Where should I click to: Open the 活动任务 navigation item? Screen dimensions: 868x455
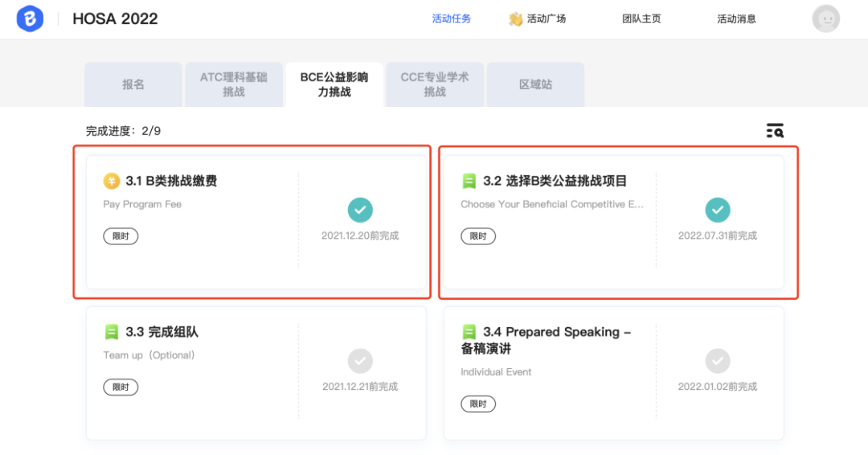[x=451, y=18]
